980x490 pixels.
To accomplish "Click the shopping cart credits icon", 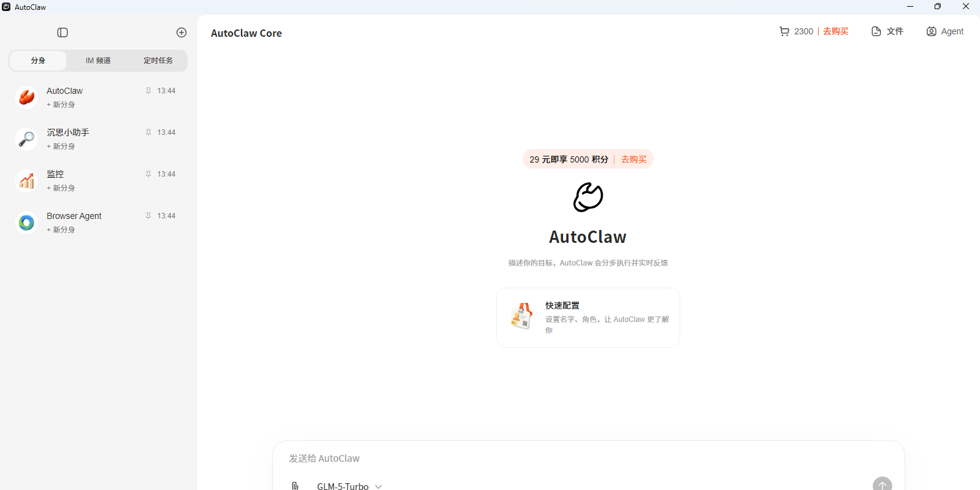I will click(784, 31).
